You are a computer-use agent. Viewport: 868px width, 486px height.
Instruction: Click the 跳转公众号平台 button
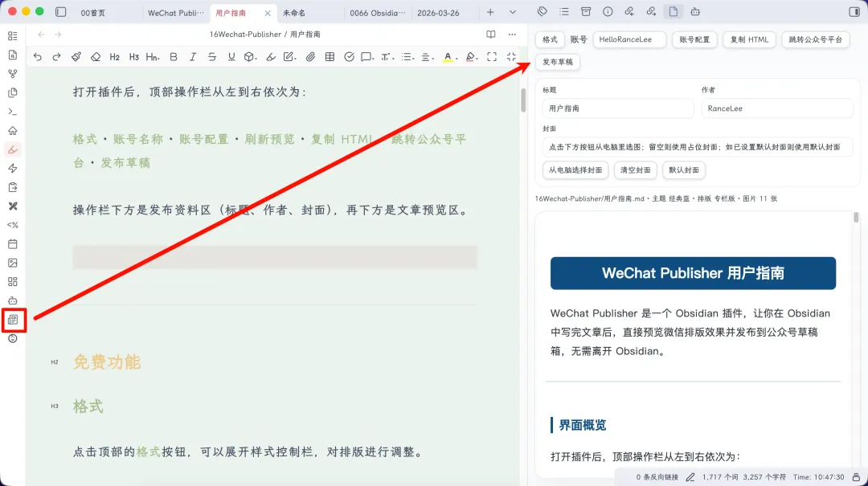pyautogui.click(x=816, y=39)
